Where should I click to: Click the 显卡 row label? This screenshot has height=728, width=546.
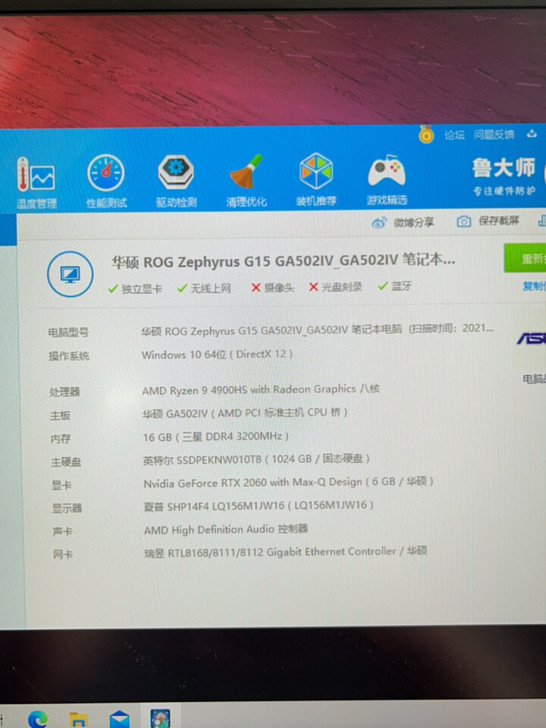[x=61, y=485]
